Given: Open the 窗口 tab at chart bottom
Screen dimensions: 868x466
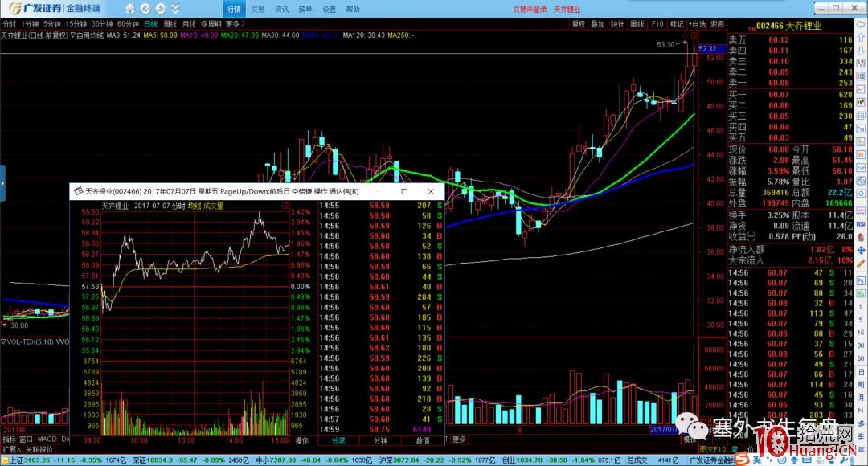Looking at the screenshot, I should click(x=26, y=439).
